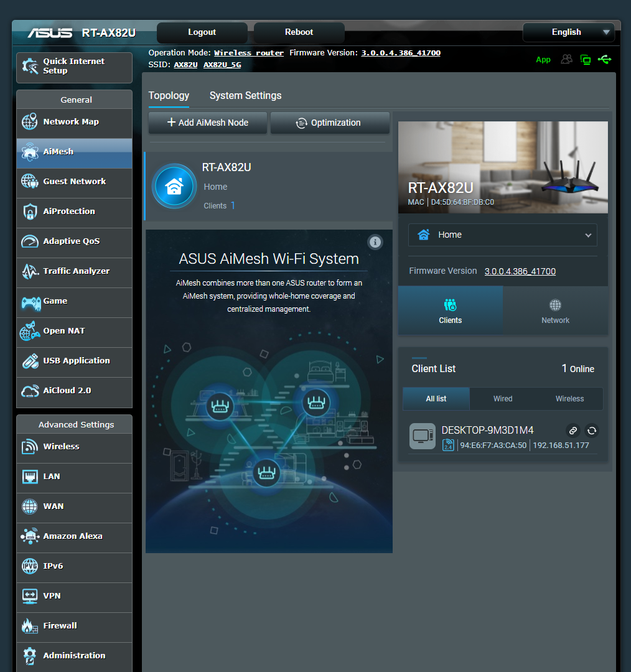Open Quick Internet Setup wizard icon
Image resolution: width=631 pixels, height=672 pixels.
(x=30, y=66)
